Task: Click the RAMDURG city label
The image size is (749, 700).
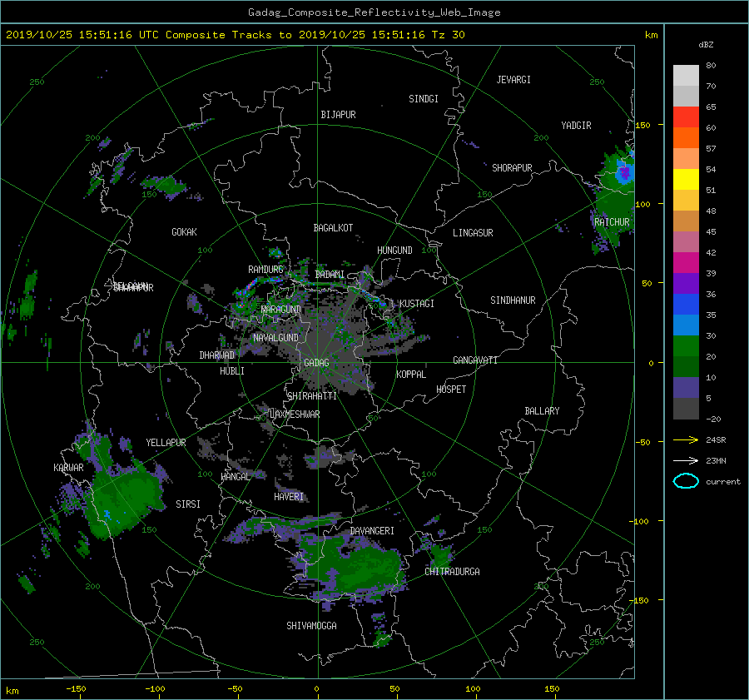Action: click(x=265, y=270)
